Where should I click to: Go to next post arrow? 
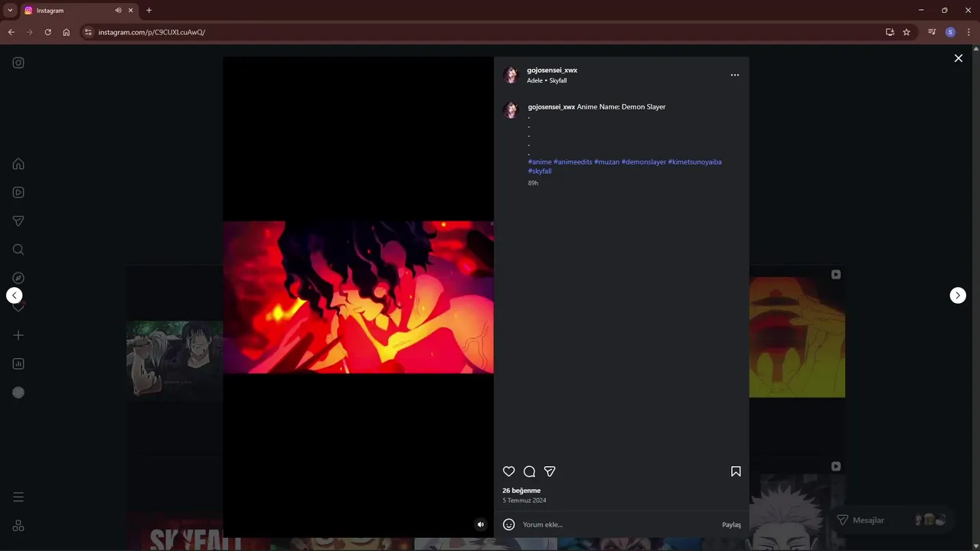[958, 295]
